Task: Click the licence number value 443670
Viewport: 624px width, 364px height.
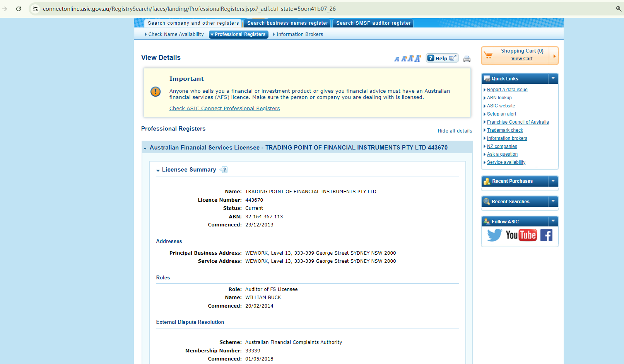Action: pyautogui.click(x=254, y=200)
